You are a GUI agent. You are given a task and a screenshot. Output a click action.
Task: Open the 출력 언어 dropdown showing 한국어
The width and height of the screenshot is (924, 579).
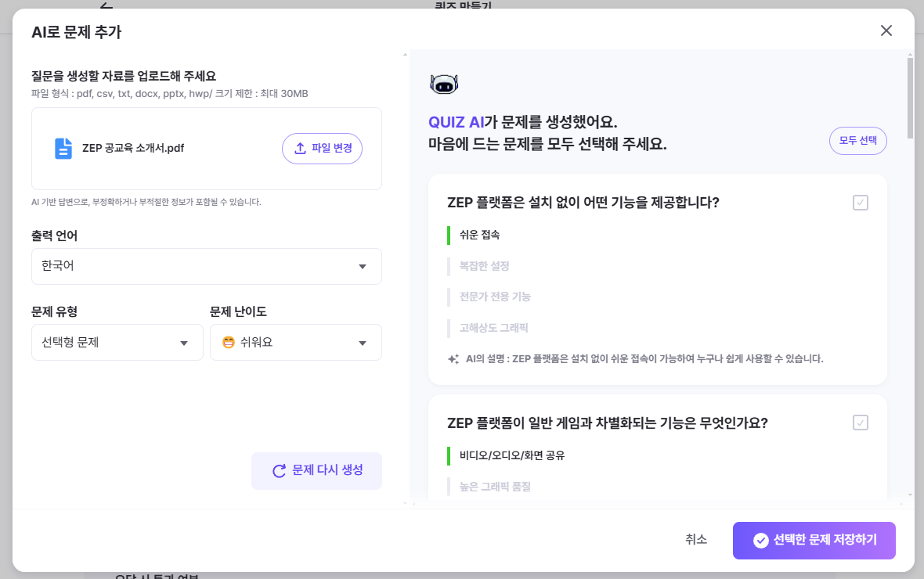pos(207,267)
